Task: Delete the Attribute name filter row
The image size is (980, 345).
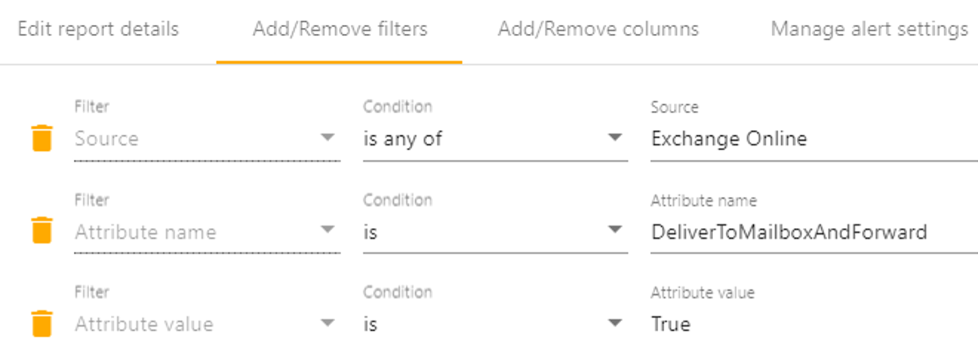Action: [x=42, y=231]
